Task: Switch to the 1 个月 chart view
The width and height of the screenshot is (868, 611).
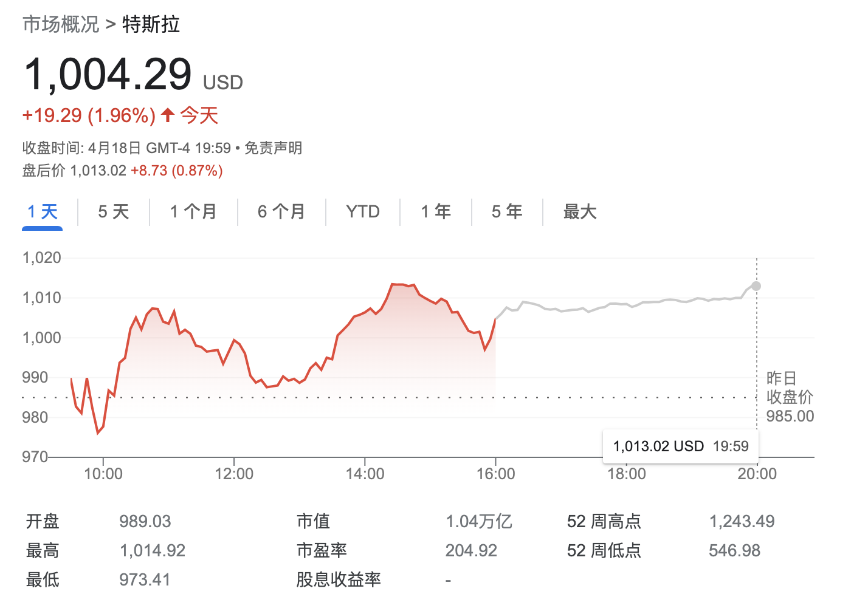Action: (x=193, y=211)
